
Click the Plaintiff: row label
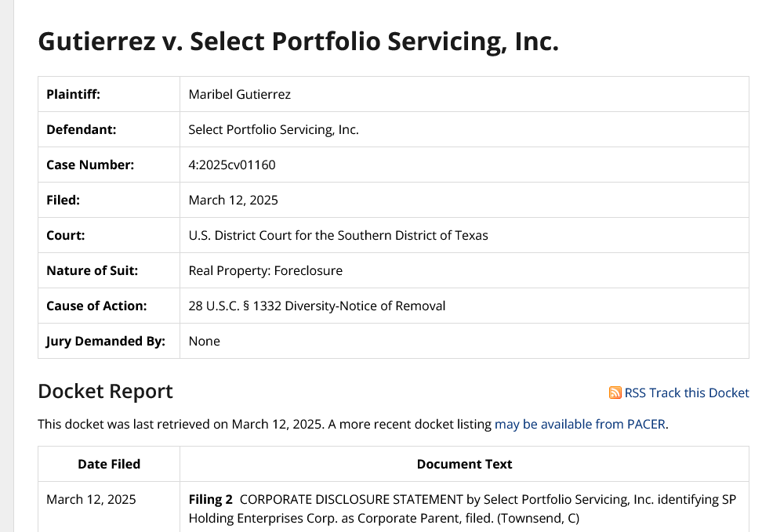pyautogui.click(x=74, y=94)
